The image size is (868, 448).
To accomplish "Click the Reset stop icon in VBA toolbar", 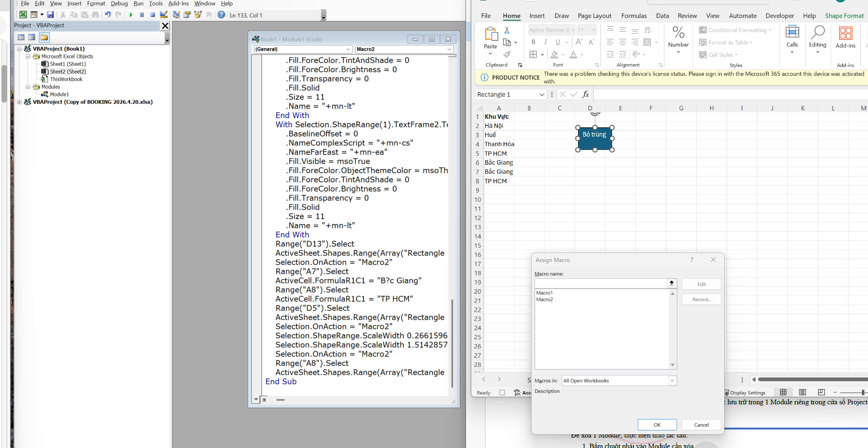I will pos(152,15).
